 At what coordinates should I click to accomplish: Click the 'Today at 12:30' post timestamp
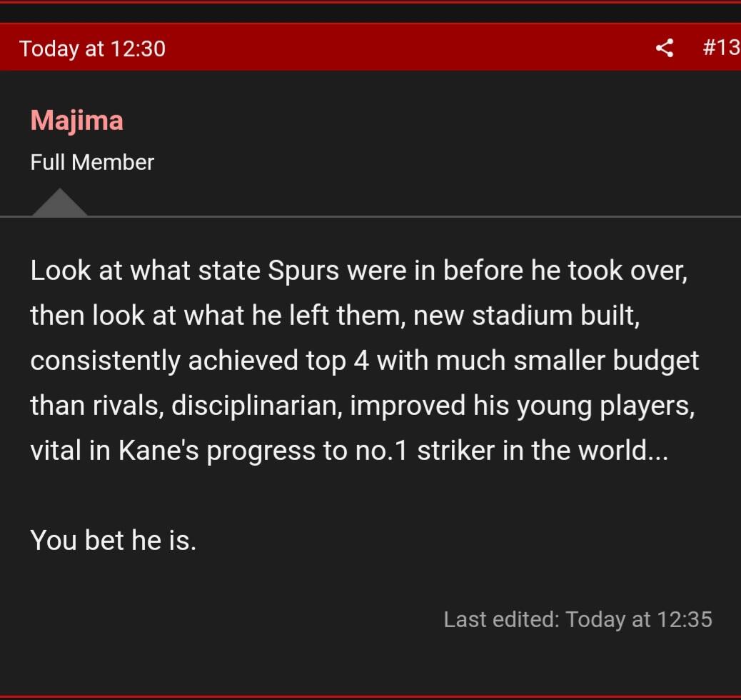(x=92, y=49)
